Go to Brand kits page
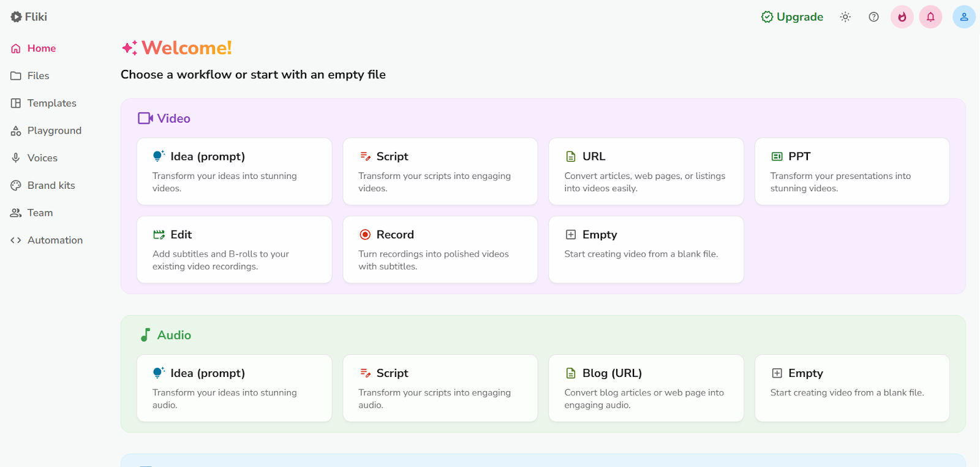Image resolution: width=980 pixels, height=467 pixels. pos(51,186)
